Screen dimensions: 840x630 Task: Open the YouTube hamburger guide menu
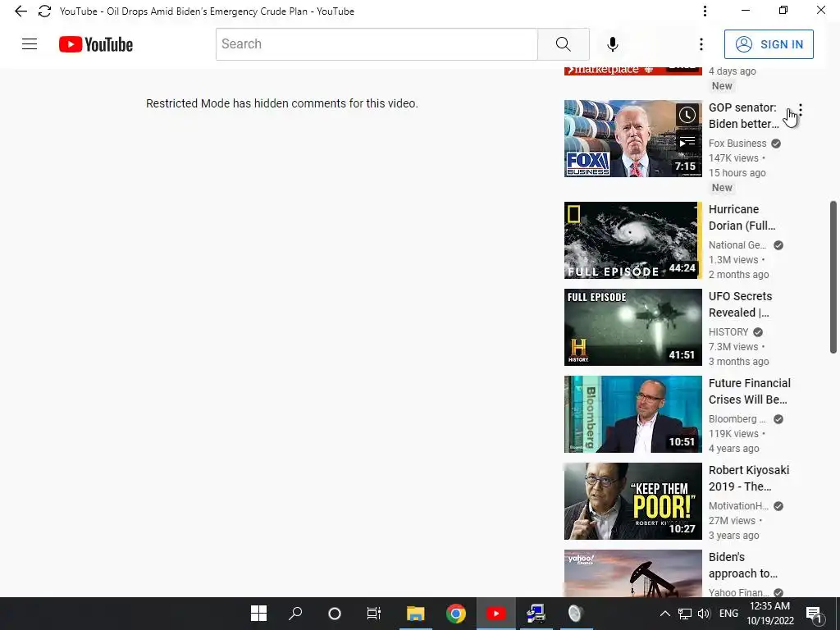[x=30, y=44]
